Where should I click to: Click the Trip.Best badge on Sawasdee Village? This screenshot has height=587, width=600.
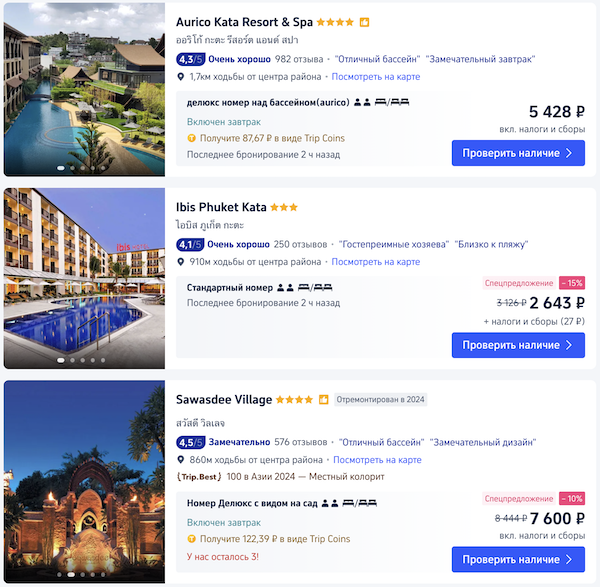(198, 477)
